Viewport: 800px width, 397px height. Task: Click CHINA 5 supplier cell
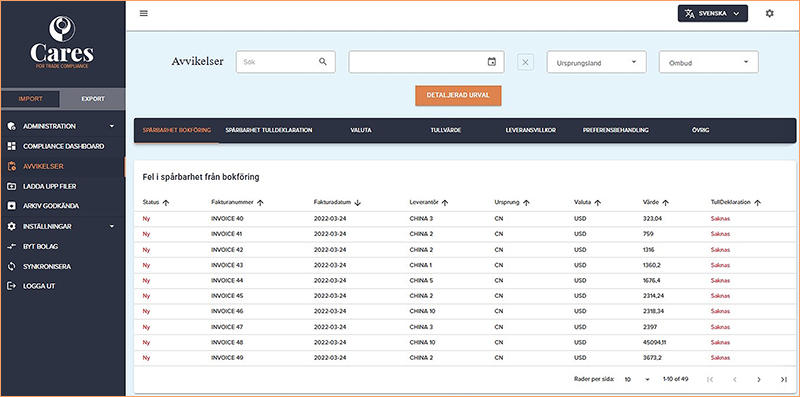point(421,280)
